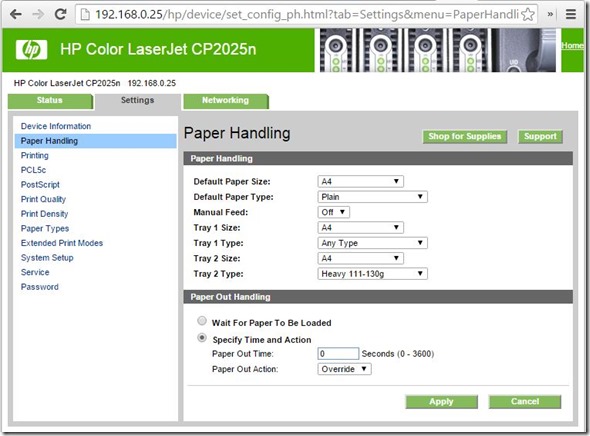Open Extended Print Modes in sidebar
The width and height of the screenshot is (590, 436).
62,243
